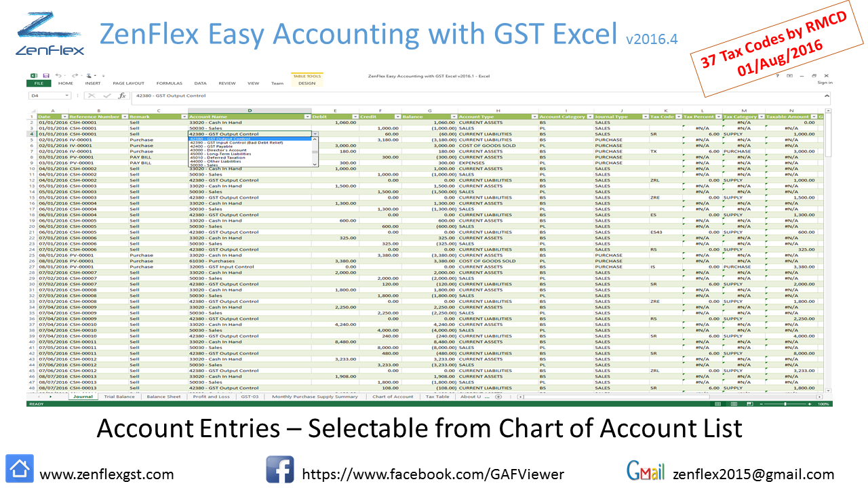868x488 pixels.
Task: Toggle cell D4 validation dropdown arrow
Action: 315,134
